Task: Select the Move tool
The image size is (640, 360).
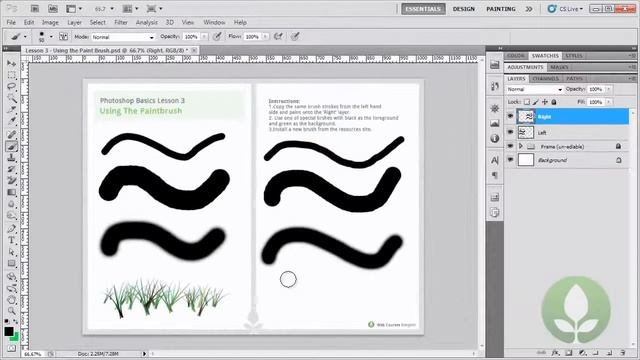Action: [11, 64]
